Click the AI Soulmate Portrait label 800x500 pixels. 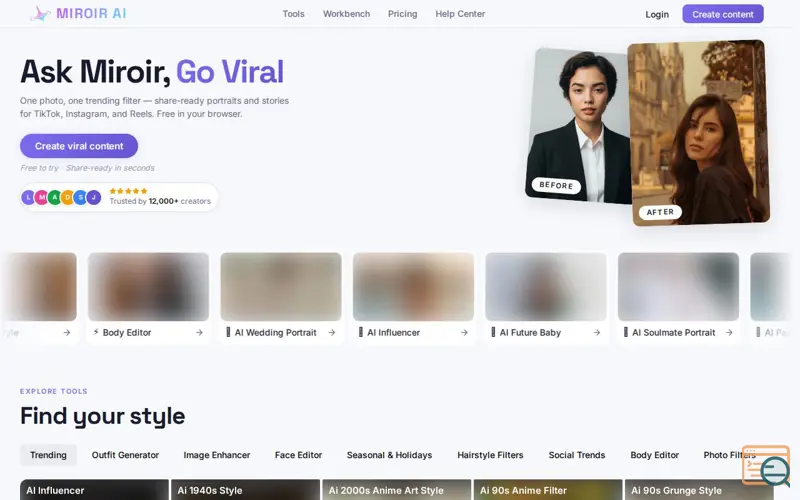coord(673,333)
